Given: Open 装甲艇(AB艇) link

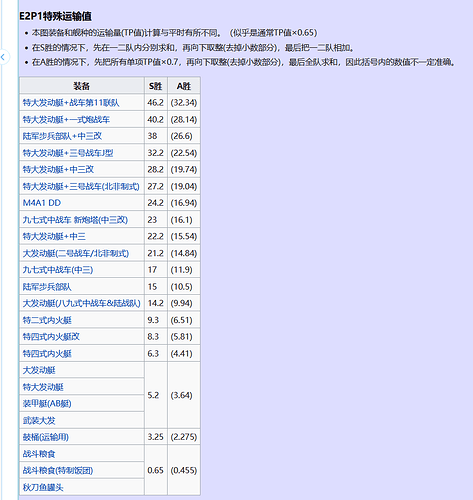Looking at the screenshot, I should pos(47,404).
